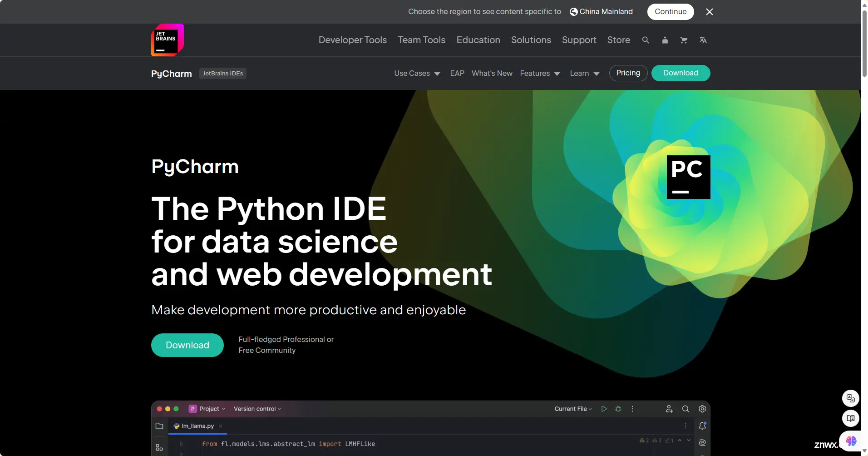
Task: Open the site search magnifier icon
Action: click(646, 40)
